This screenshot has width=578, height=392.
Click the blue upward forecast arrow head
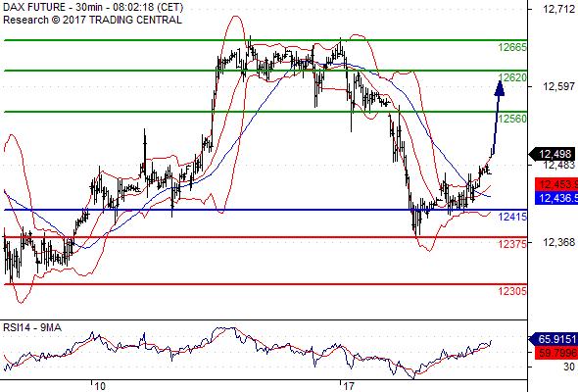(499, 88)
